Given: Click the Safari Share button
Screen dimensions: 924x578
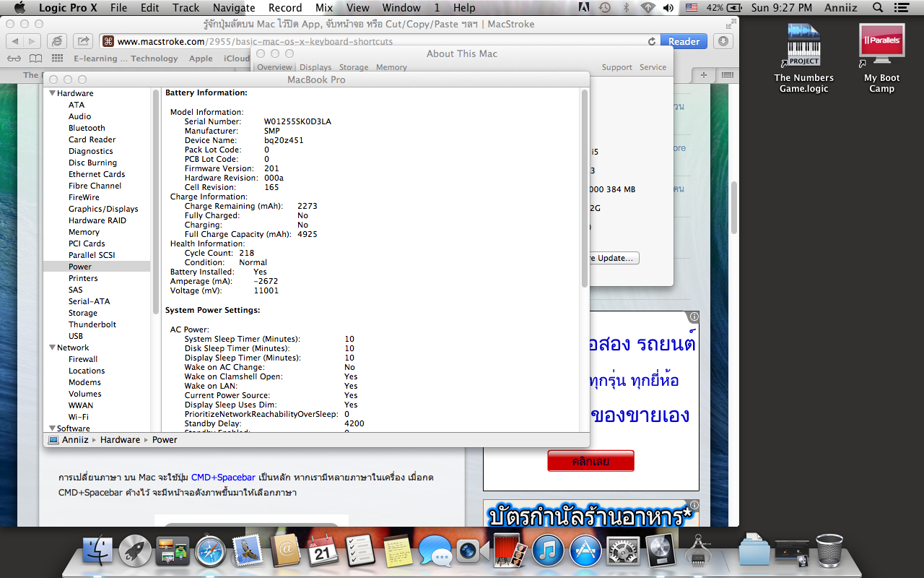Looking at the screenshot, I should tap(84, 41).
